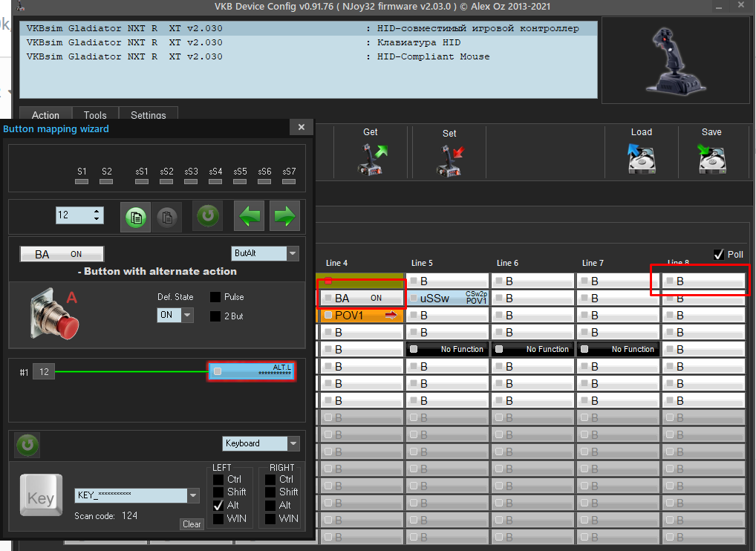Select the POV1 orange cell in Line 4
Image resolution: width=756 pixels, height=551 pixels.
(362, 316)
